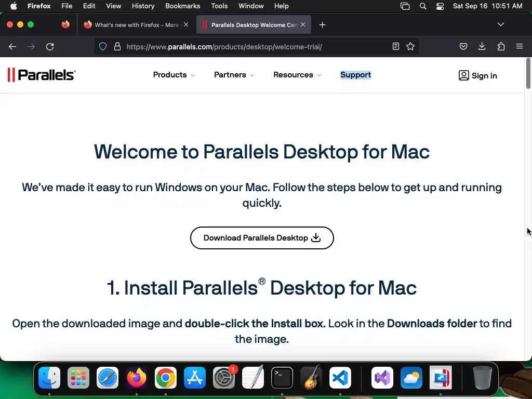This screenshot has height=399, width=532.
Task: Open the Extensions puzzle-piece icon
Action: click(501, 46)
